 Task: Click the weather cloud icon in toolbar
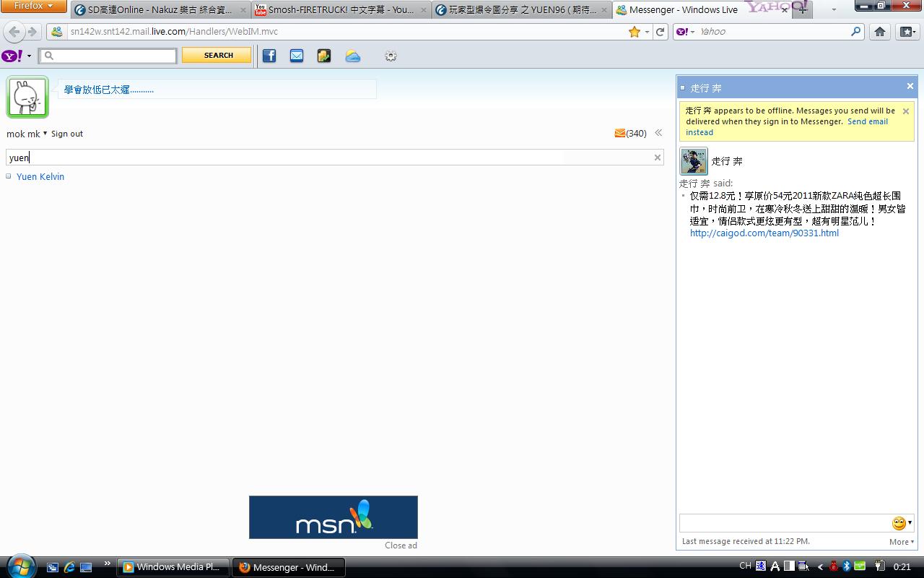pyautogui.click(x=353, y=56)
